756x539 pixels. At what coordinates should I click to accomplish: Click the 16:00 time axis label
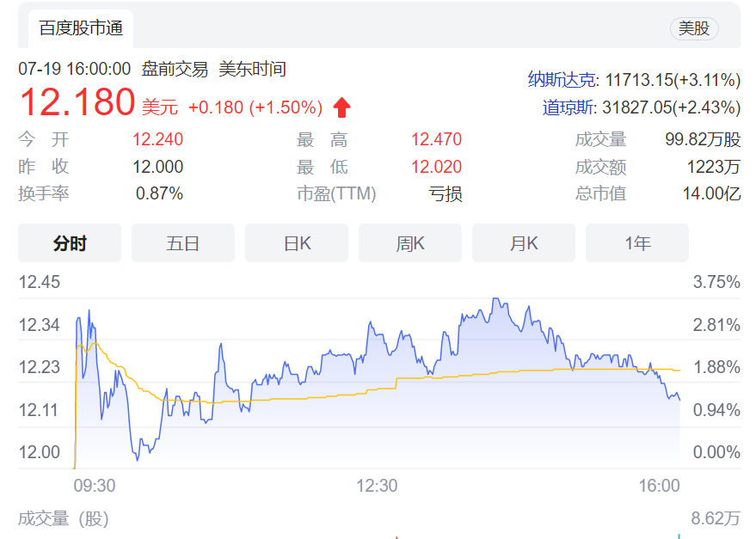[659, 486]
